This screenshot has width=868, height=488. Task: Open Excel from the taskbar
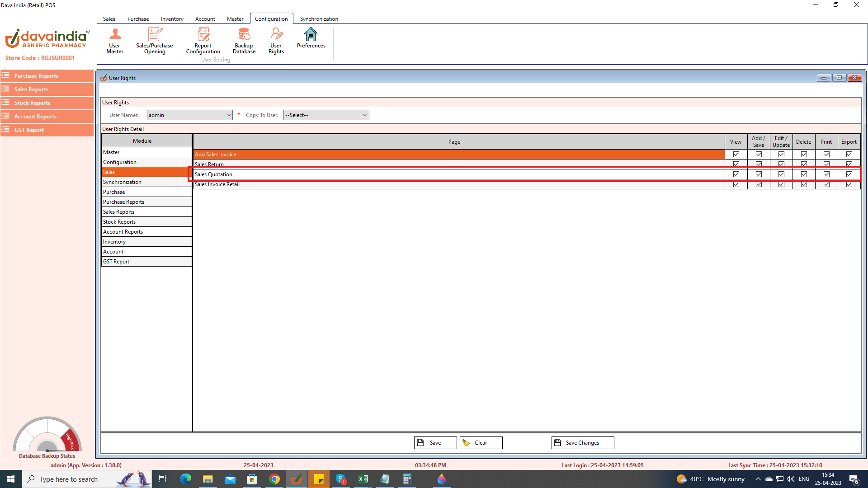[363, 479]
